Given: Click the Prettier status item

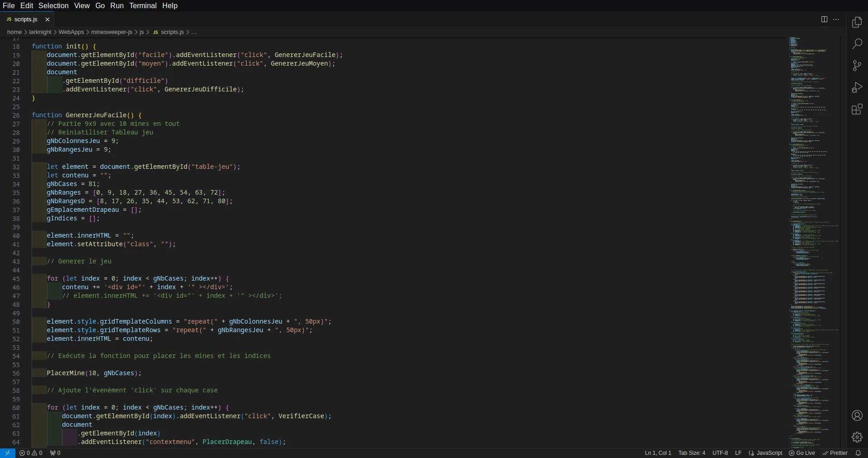Looking at the screenshot, I should tap(835, 453).
